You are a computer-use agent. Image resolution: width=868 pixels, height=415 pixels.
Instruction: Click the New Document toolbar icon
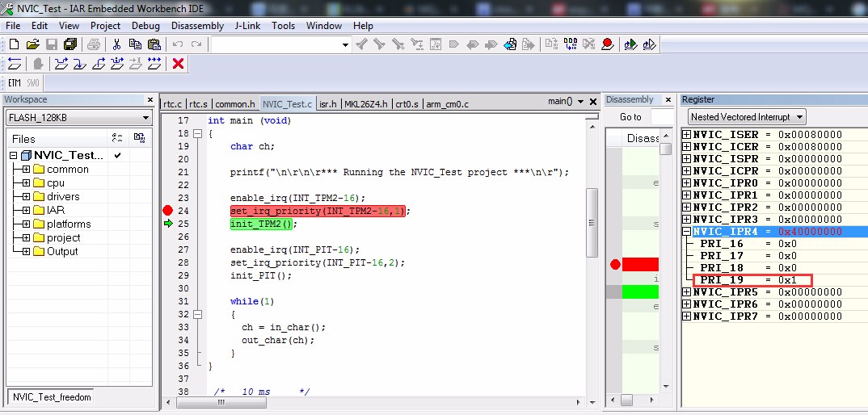[15, 44]
